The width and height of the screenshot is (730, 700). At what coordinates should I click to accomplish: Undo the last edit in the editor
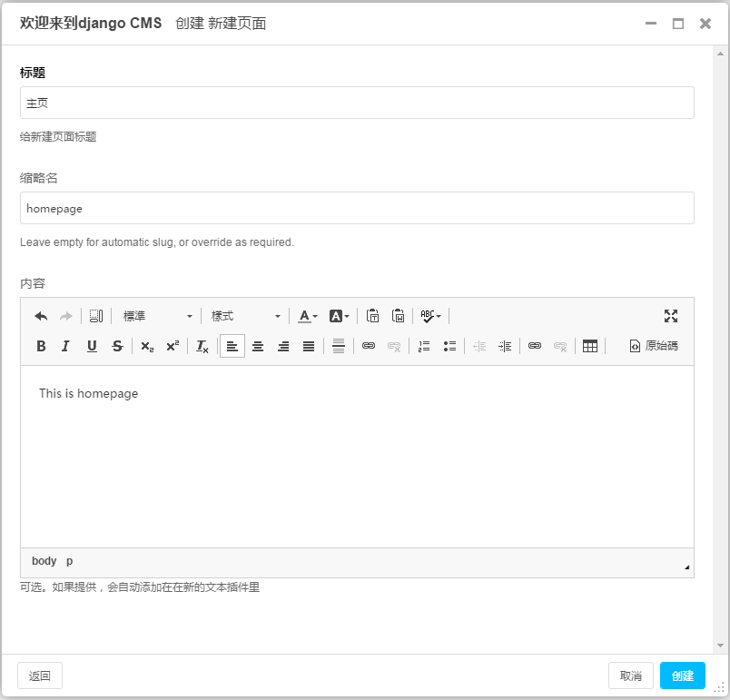click(41, 316)
